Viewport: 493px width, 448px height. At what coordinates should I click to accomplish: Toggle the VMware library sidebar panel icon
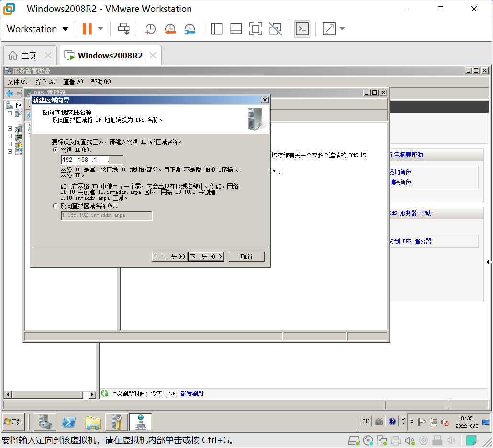tap(216, 29)
